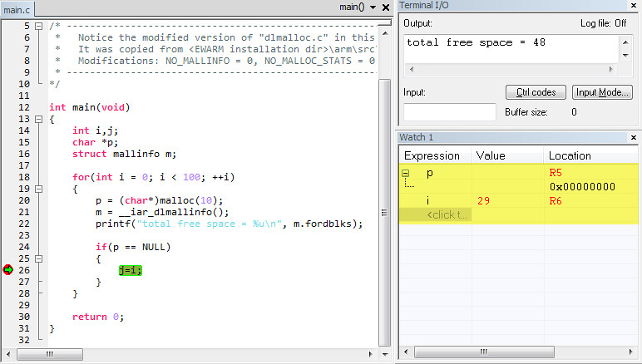This screenshot has width=642, height=364.
Task: Collapse the comment block fold on line 5
Action: (x=38, y=26)
